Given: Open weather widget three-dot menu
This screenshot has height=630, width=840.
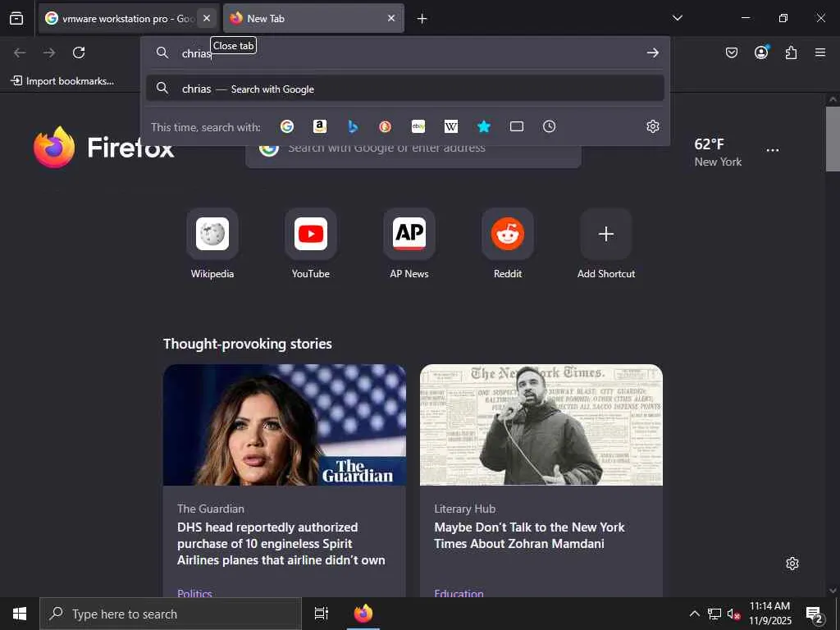Looking at the screenshot, I should pyautogui.click(x=773, y=151).
